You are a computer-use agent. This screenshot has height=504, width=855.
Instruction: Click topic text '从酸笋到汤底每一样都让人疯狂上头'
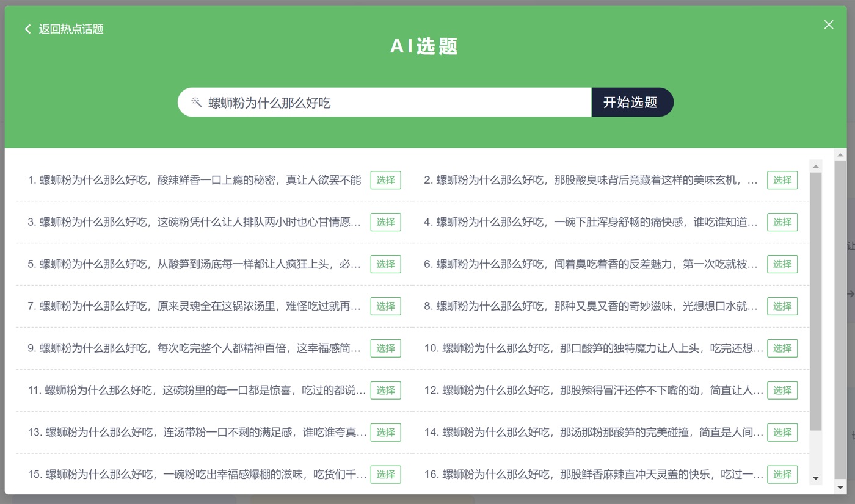243,264
